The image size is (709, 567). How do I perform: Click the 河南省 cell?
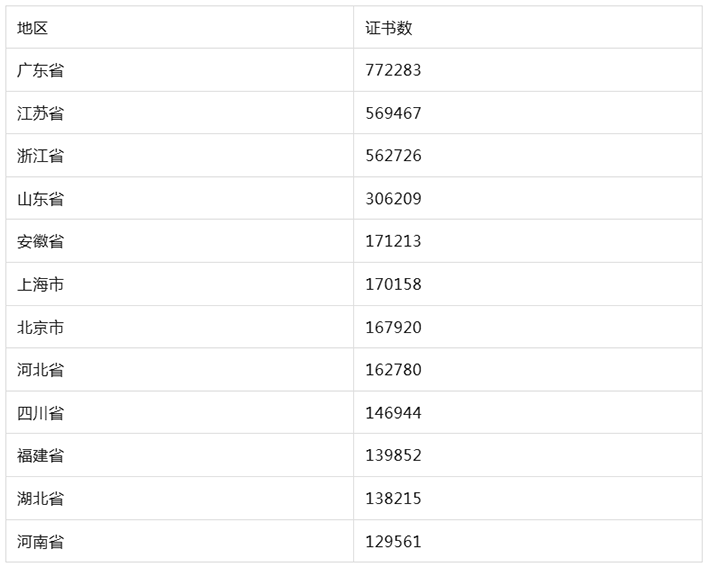point(41,542)
